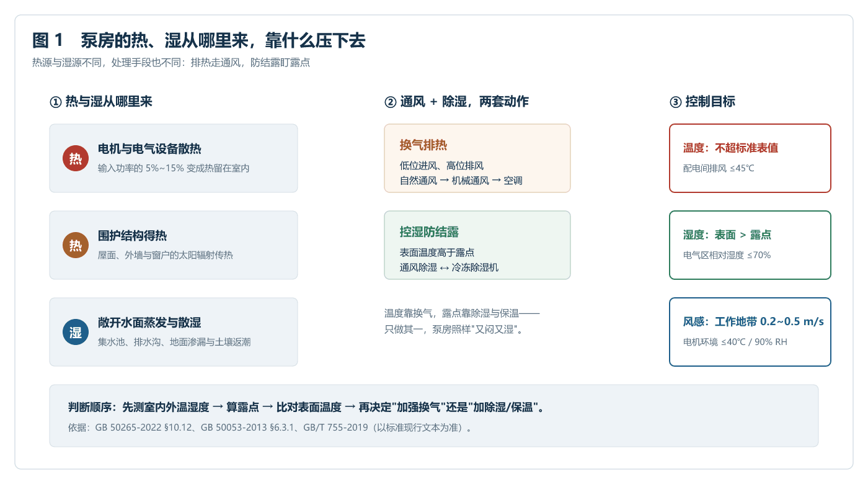The height and width of the screenshot is (484, 868).
Task: Click the 控湿防结露 card heading
Action: point(429,232)
